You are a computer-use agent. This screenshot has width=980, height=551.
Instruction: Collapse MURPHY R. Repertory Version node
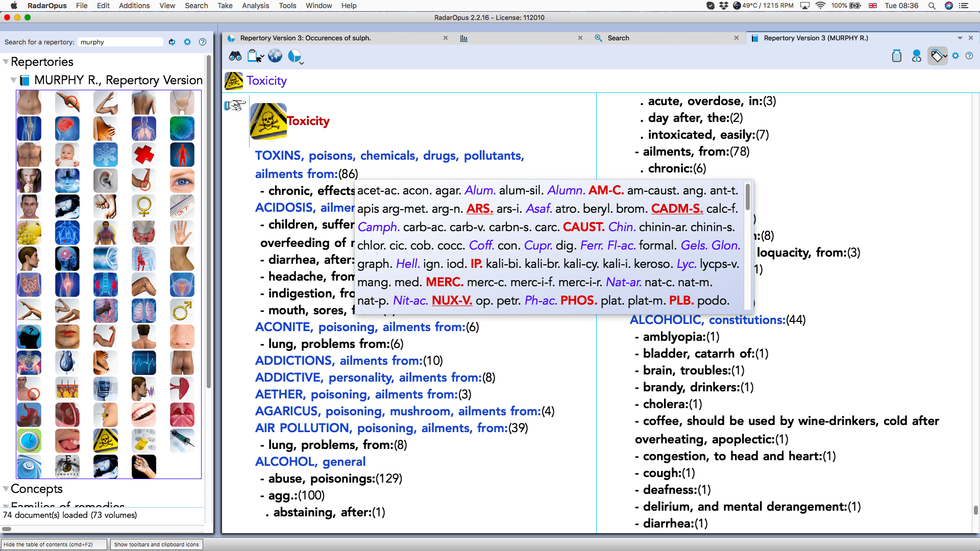pyautogui.click(x=13, y=80)
